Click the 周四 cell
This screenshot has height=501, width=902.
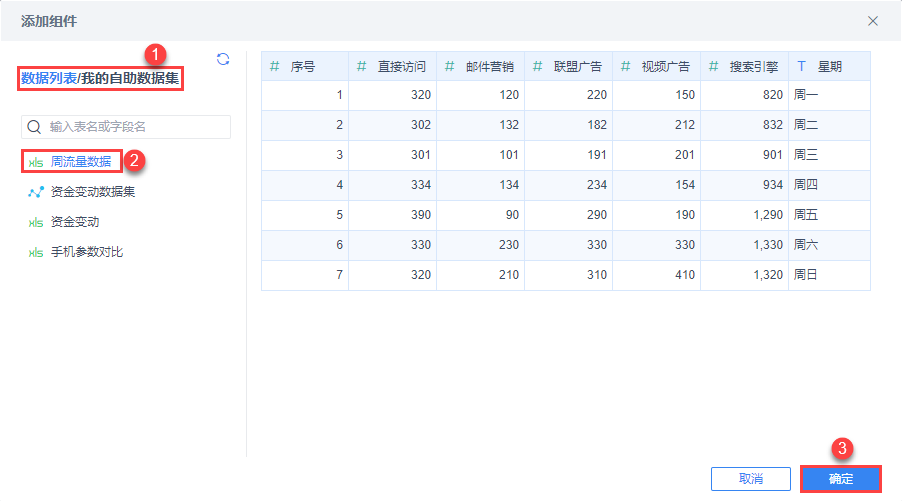(830, 185)
